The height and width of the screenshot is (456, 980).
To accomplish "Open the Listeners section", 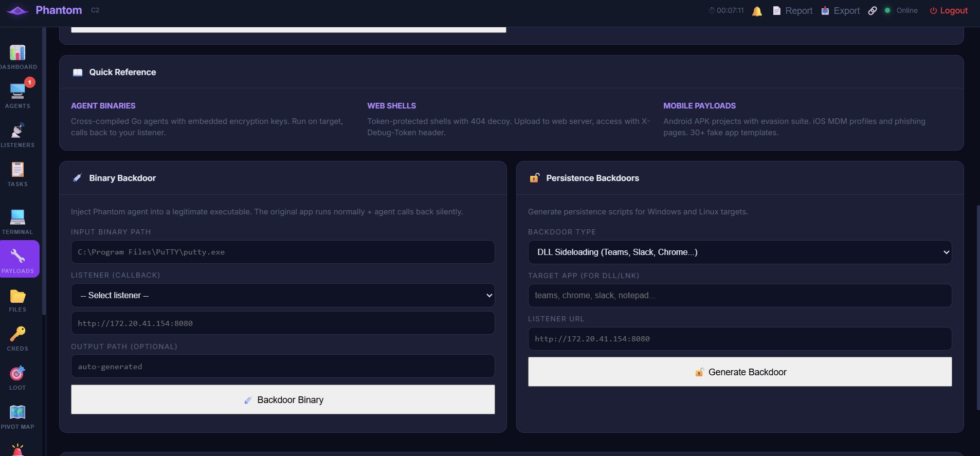I will [17, 135].
